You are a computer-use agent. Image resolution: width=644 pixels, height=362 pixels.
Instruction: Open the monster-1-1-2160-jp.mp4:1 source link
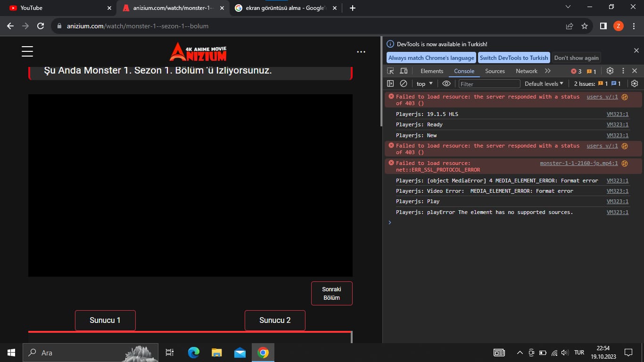[x=579, y=164]
